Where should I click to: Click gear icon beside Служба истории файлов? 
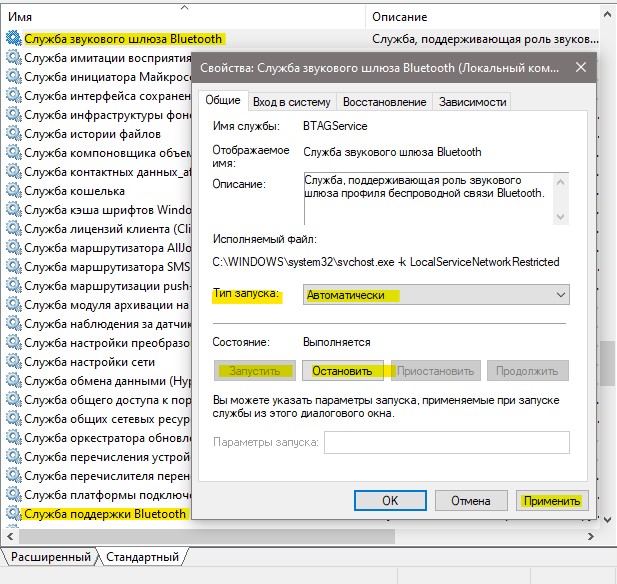pos(14,133)
